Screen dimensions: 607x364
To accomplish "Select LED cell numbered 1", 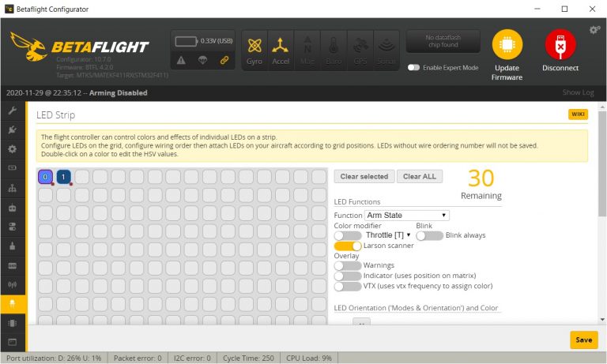I will [63, 177].
